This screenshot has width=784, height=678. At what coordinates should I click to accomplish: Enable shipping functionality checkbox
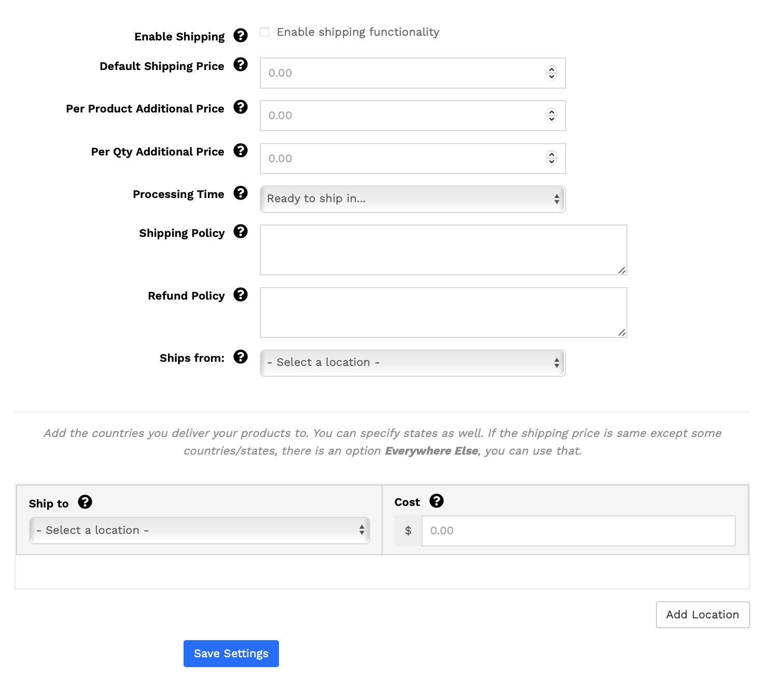264,32
